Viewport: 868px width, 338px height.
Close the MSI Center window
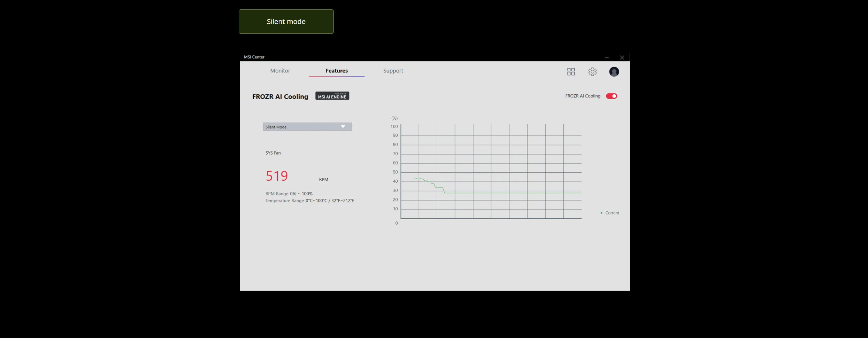click(622, 57)
